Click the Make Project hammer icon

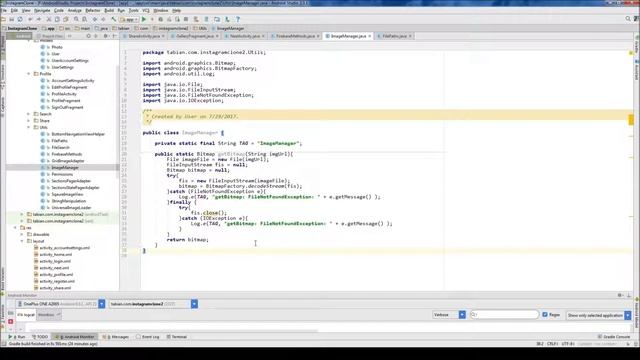(x=114, y=19)
